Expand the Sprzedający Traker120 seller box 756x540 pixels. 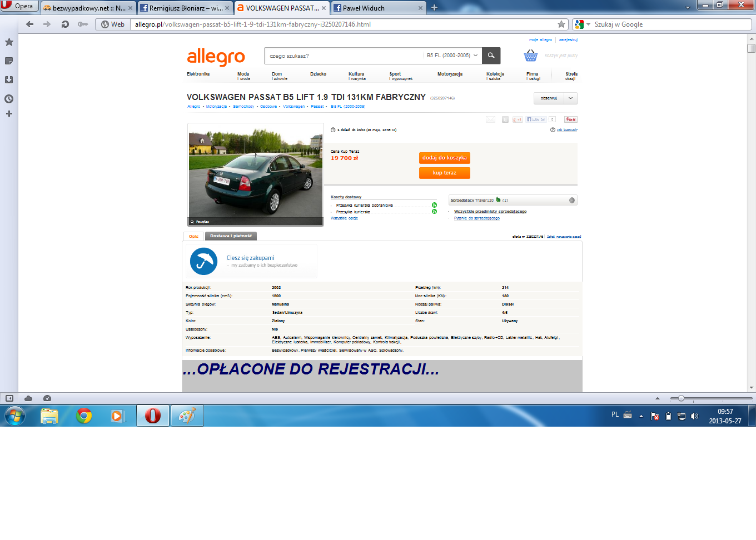point(513,200)
